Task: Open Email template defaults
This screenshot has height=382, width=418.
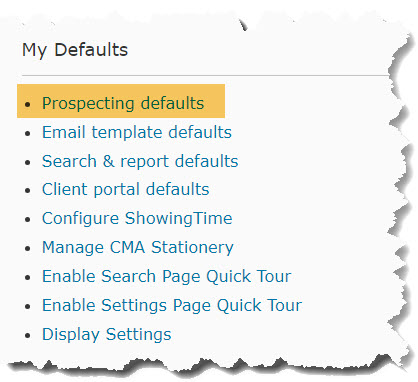Action: click(x=137, y=132)
